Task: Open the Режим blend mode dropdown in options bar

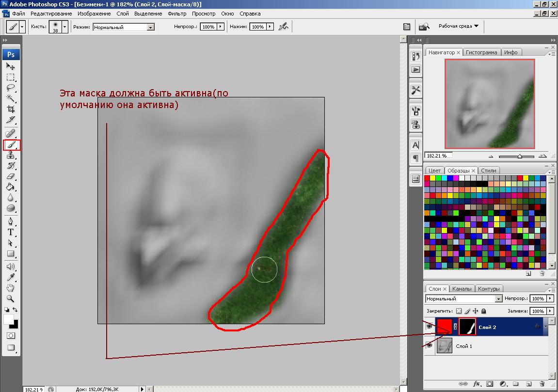Action: click(x=150, y=27)
